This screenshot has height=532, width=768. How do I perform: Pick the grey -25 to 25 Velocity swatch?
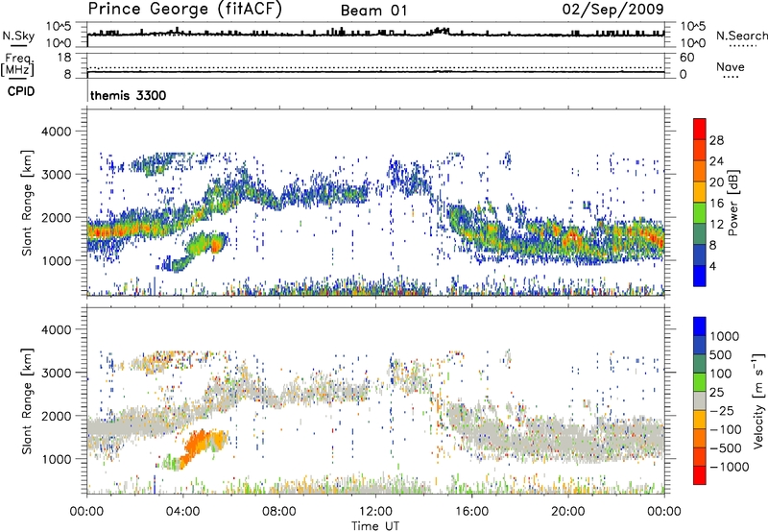click(x=700, y=400)
